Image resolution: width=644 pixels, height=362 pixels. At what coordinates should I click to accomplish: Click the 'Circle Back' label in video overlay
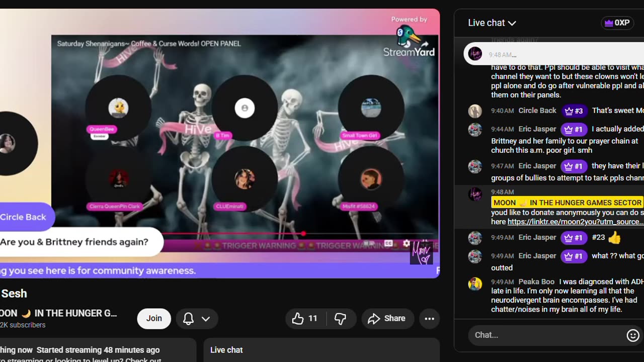coord(23,217)
